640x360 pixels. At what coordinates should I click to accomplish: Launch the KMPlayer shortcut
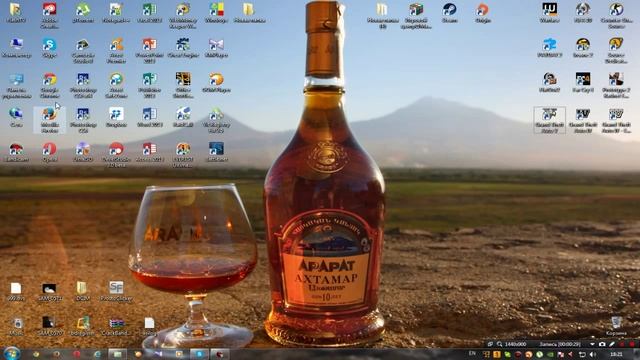coord(216,48)
